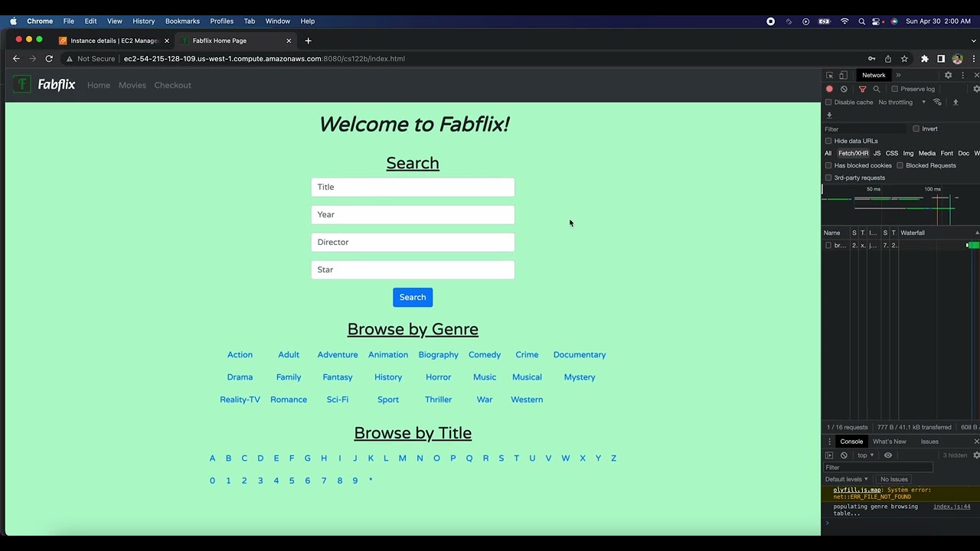Image resolution: width=980 pixels, height=551 pixels.
Task: Browse the Sci-Fi genre link
Action: (337, 399)
